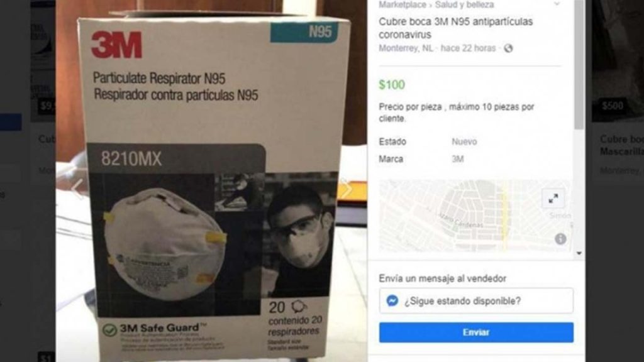This screenshot has height=362, width=644.
Task: Click the $100 price label
Action: (392, 85)
